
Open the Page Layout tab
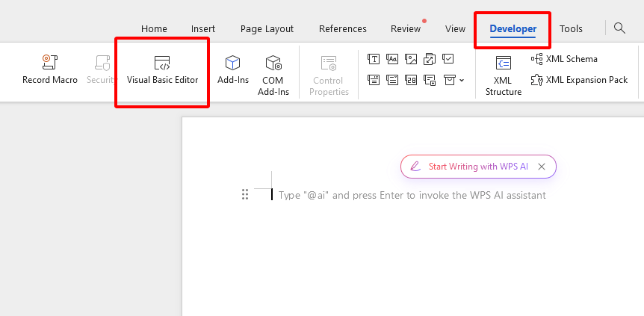(267, 29)
